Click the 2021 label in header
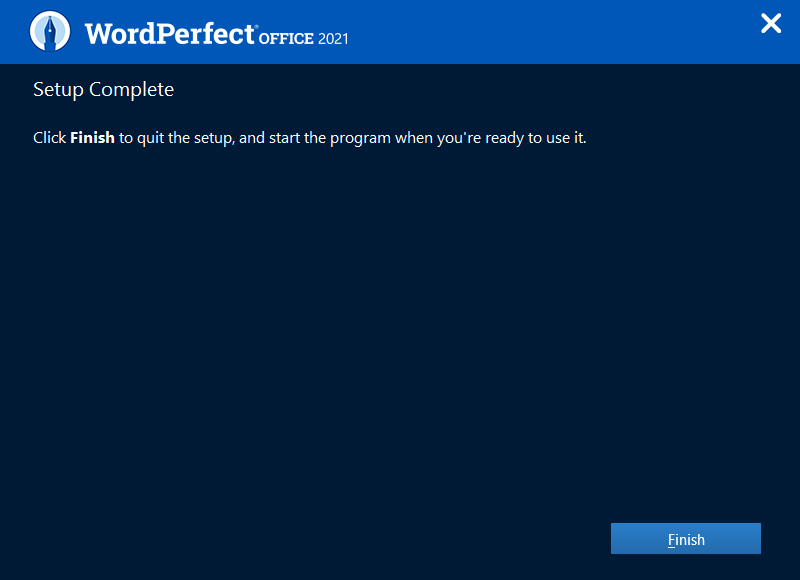800x580 pixels. [334, 39]
